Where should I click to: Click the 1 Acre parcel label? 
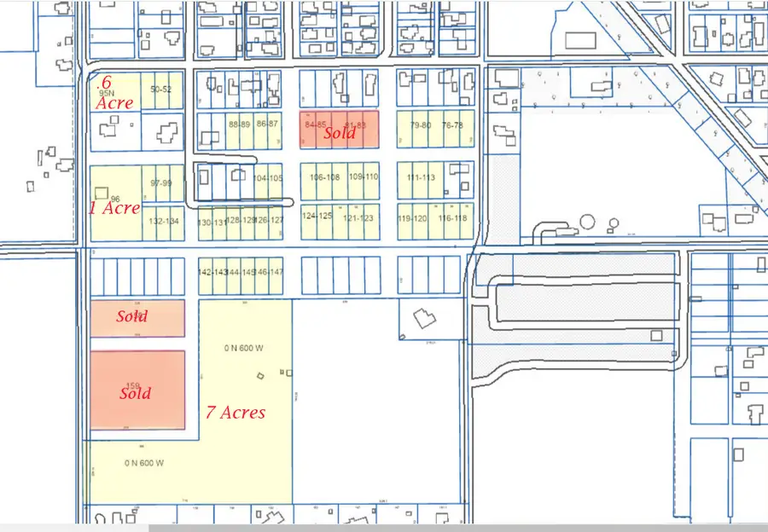point(114,207)
